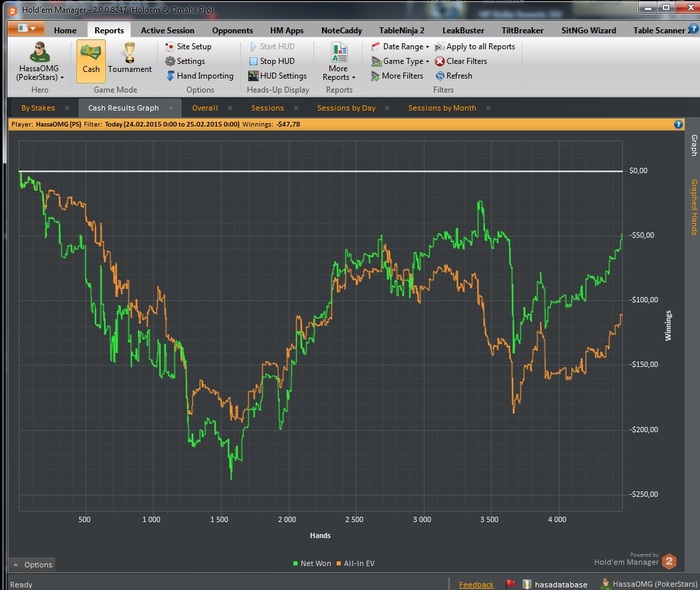The width and height of the screenshot is (700, 590).
Task: Open the Settings gear option
Action: (x=185, y=61)
